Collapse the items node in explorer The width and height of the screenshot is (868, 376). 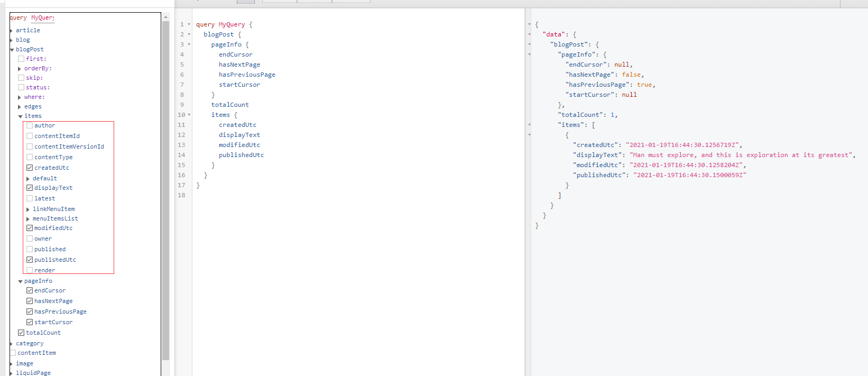pyautogui.click(x=20, y=116)
